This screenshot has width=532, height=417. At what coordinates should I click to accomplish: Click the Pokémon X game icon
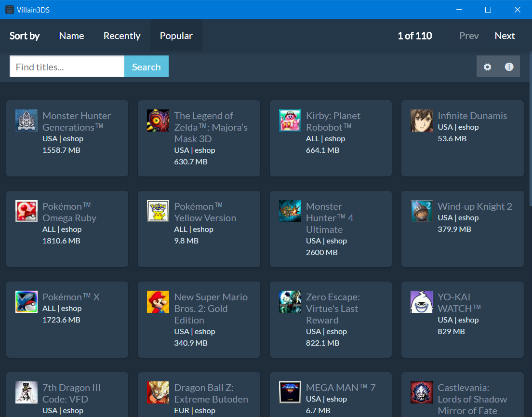[x=27, y=302]
